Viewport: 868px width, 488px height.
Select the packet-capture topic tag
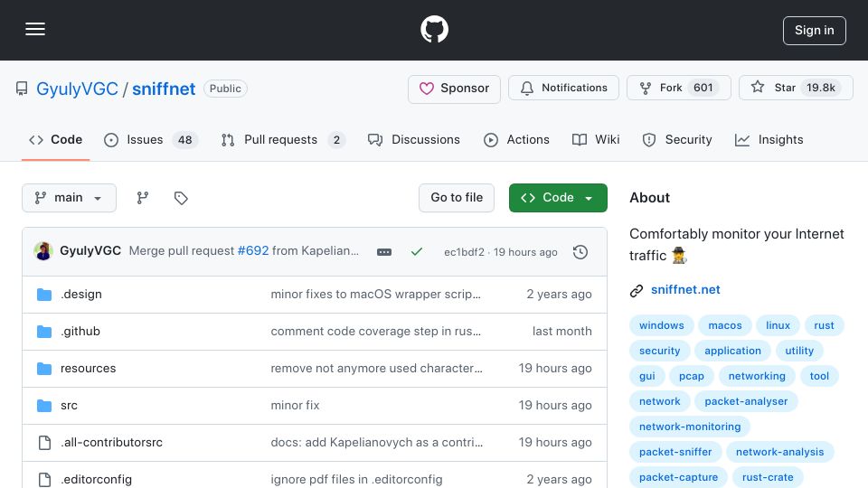click(678, 478)
